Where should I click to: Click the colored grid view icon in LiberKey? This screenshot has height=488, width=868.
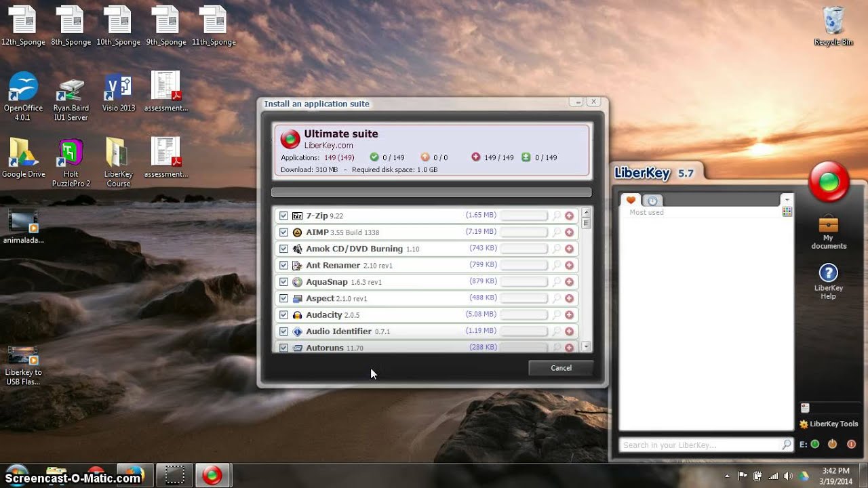[x=787, y=212]
